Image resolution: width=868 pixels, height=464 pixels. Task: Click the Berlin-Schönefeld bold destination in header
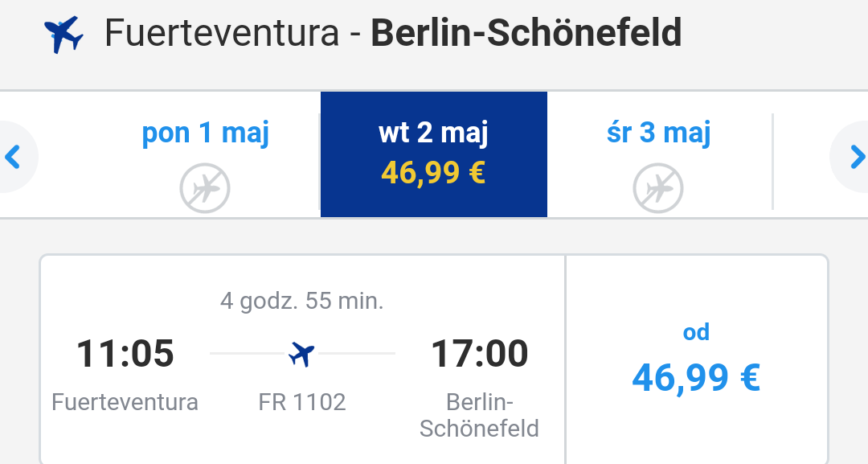pyautogui.click(x=526, y=33)
